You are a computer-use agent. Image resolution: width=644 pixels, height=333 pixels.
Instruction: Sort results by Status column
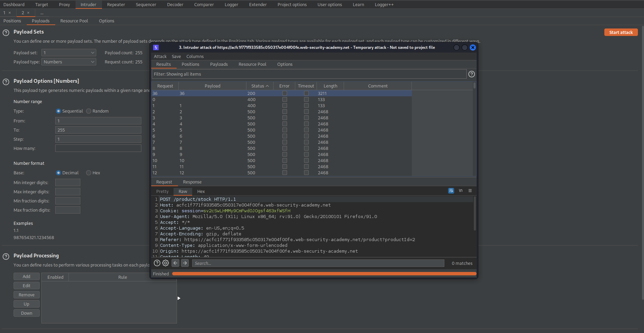(260, 86)
